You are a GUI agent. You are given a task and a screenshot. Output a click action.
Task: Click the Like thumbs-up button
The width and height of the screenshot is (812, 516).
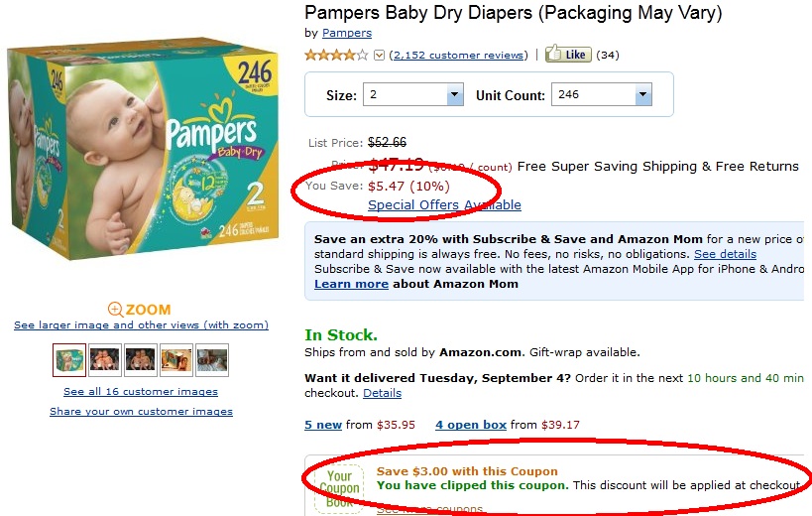[x=567, y=55]
